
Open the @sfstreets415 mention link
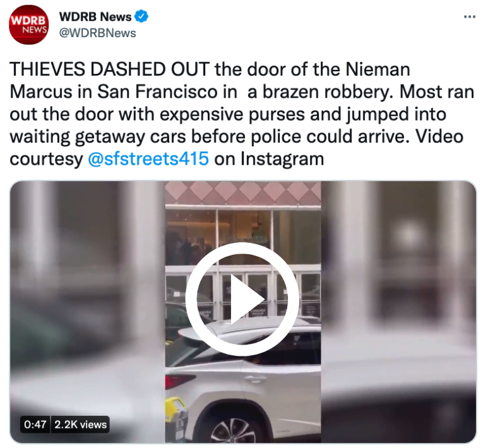[148, 158]
